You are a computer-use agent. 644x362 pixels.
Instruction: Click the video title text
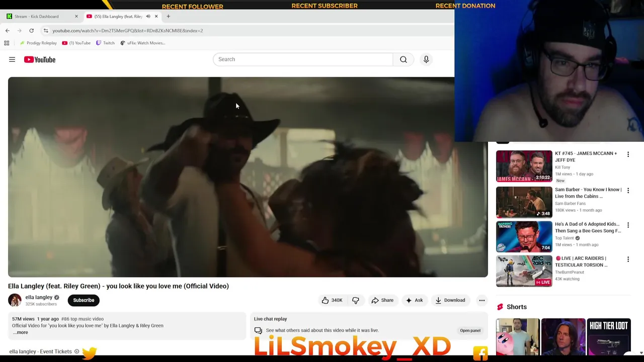[118, 286]
